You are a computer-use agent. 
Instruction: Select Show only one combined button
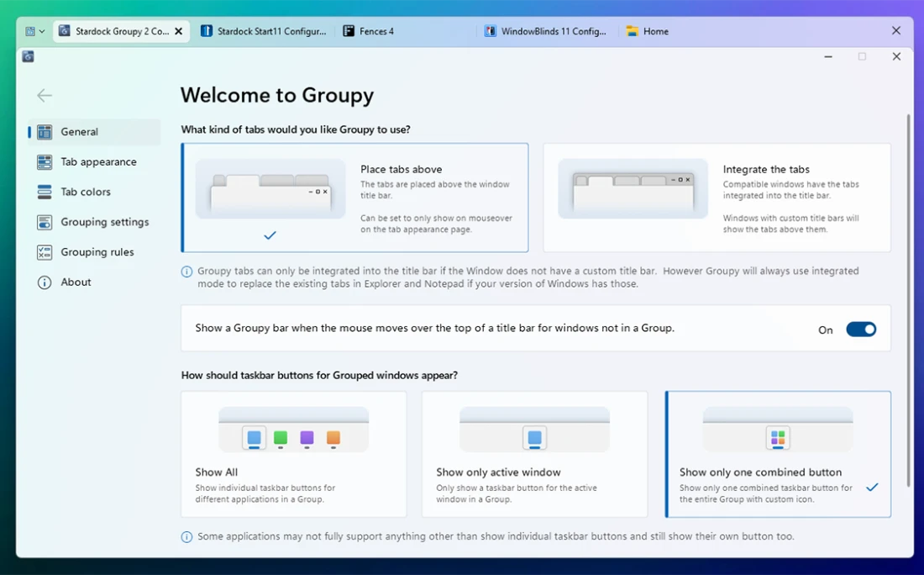(x=777, y=454)
